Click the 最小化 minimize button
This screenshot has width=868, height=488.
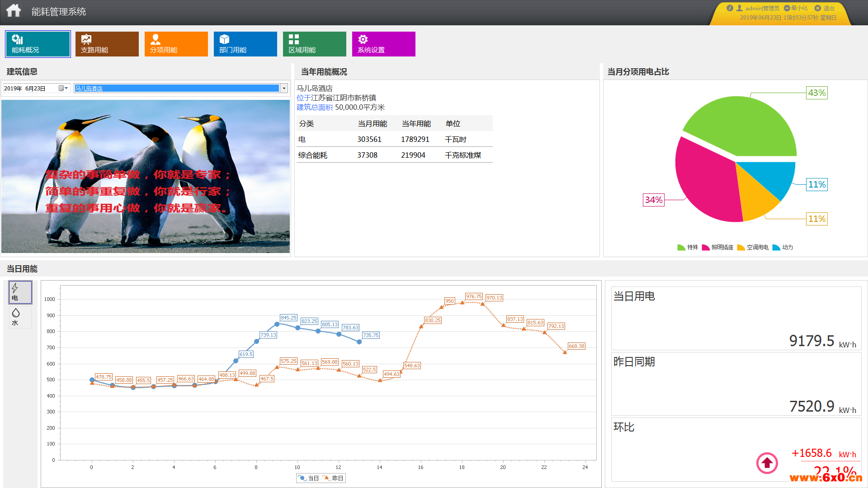coord(796,8)
